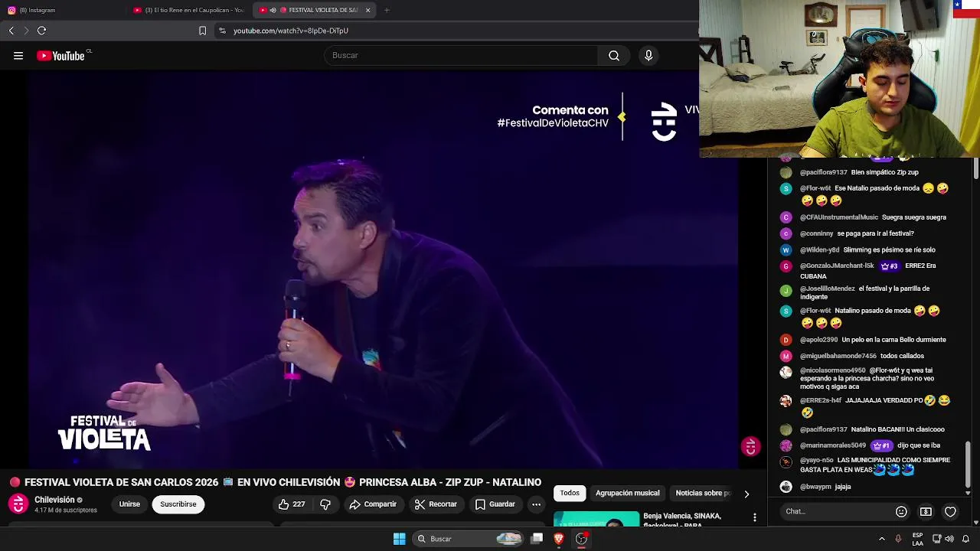
Task: Open Brave browser from the taskbar
Action: tap(559, 539)
